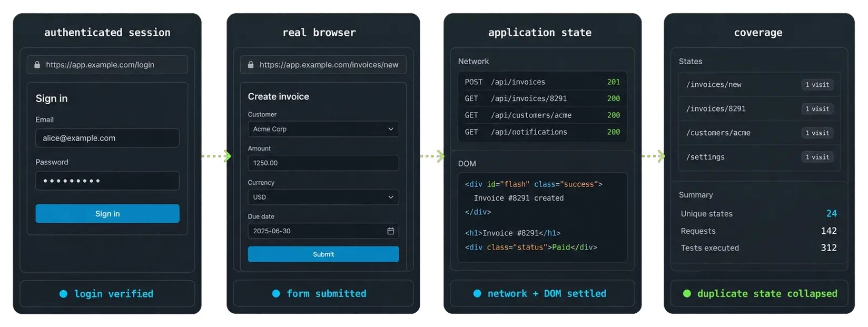Select the POST /api/invoices network row
The width and height of the screenshot is (868, 327).
pyautogui.click(x=542, y=82)
